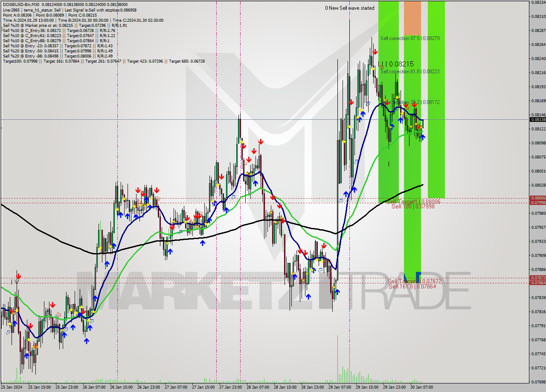
Task: Click the red 0.07864 price tag on axis
Action: point(537,282)
